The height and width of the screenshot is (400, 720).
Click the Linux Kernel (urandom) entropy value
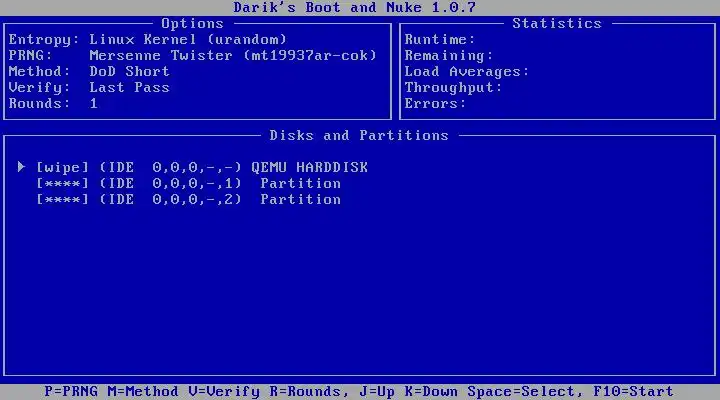pos(188,40)
